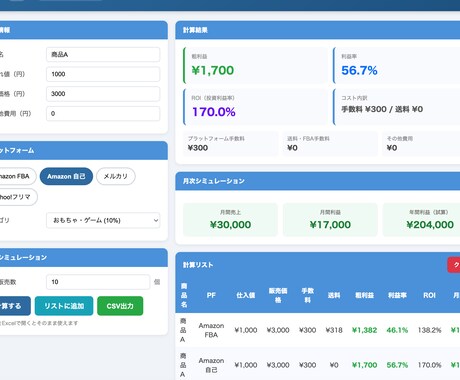Click the プラットフォーム手数料 ¥300 box
460x380 pixels.
coord(231,143)
